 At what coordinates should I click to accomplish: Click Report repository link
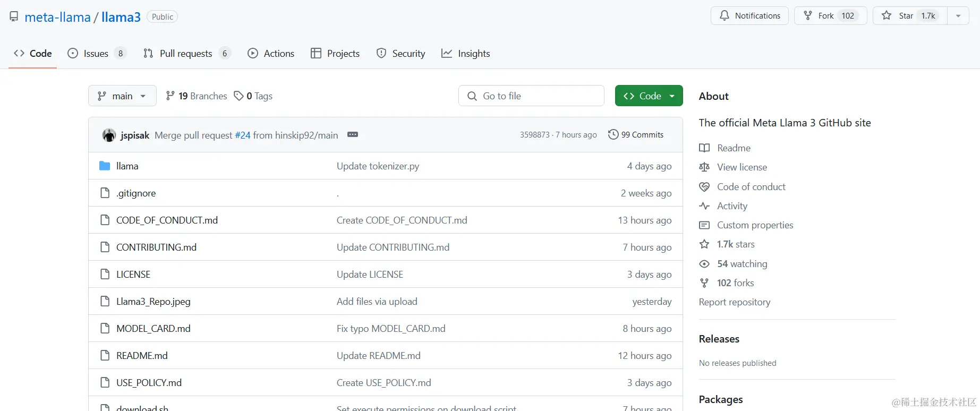[735, 302]
